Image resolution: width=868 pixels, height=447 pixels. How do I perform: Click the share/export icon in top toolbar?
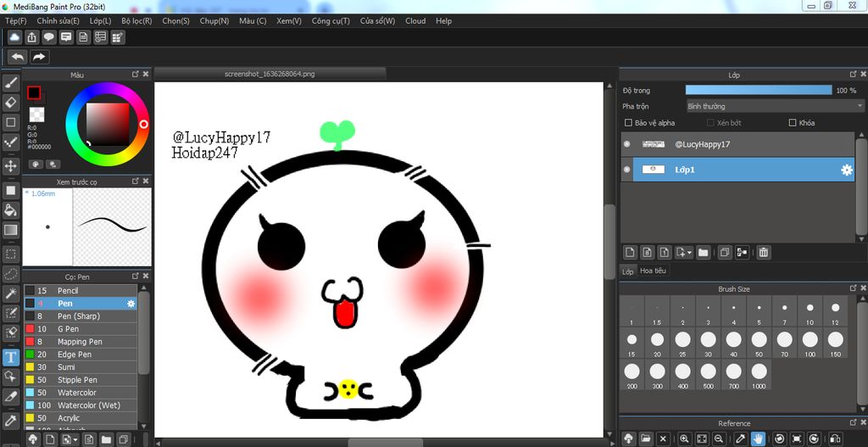pos(32,37)
